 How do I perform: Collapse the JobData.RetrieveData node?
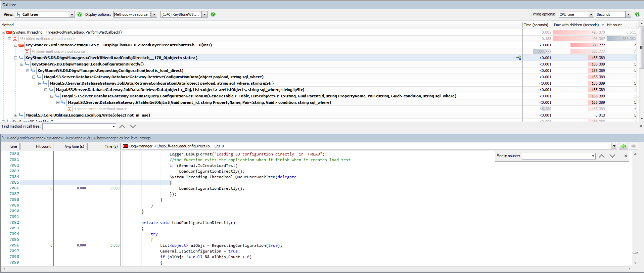[46, 90]
